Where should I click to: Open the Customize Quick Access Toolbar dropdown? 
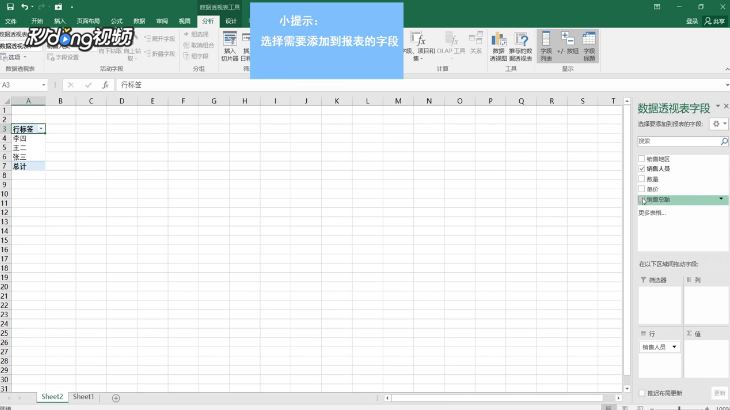tap(72, 7)
